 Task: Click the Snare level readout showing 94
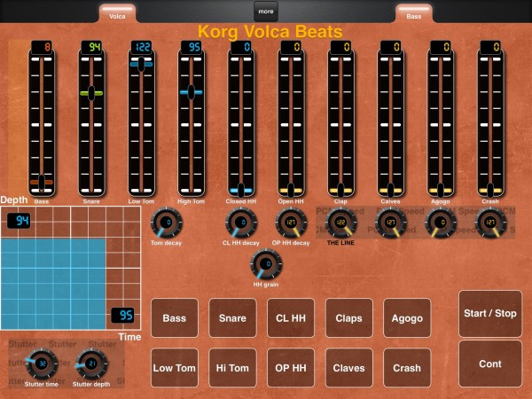(x=91, y=47)
